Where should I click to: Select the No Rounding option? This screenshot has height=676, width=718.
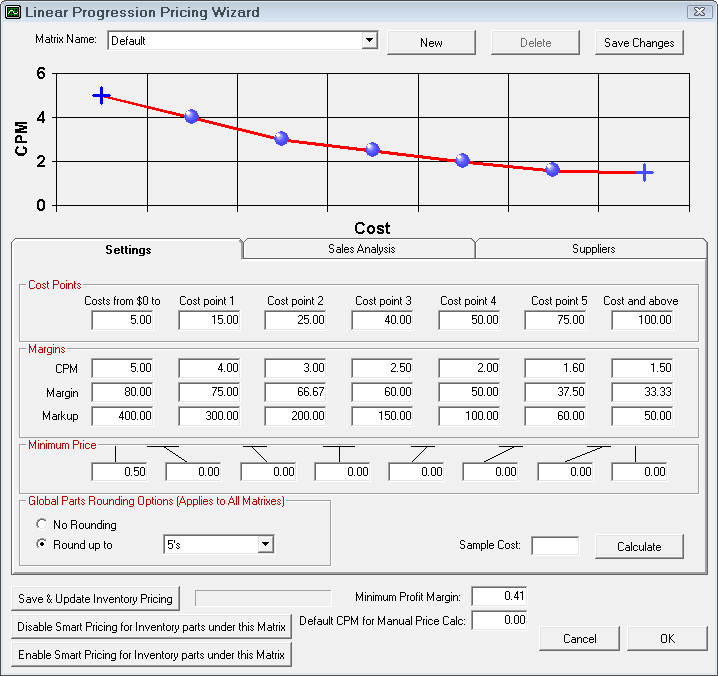coord(41,524)
